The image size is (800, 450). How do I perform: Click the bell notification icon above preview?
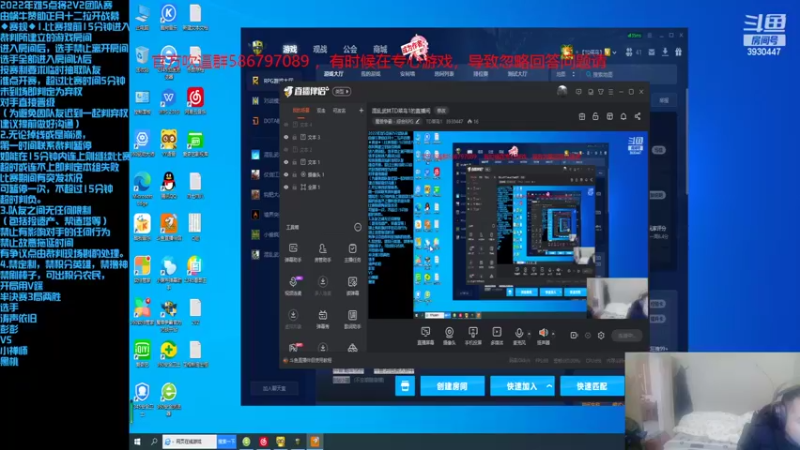click(623, 116)
